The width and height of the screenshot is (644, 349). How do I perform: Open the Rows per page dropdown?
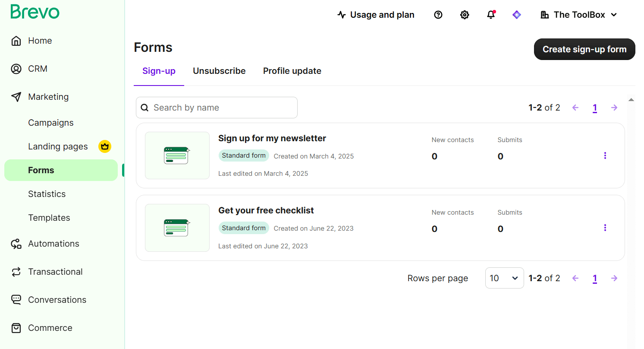coord(504,278)
